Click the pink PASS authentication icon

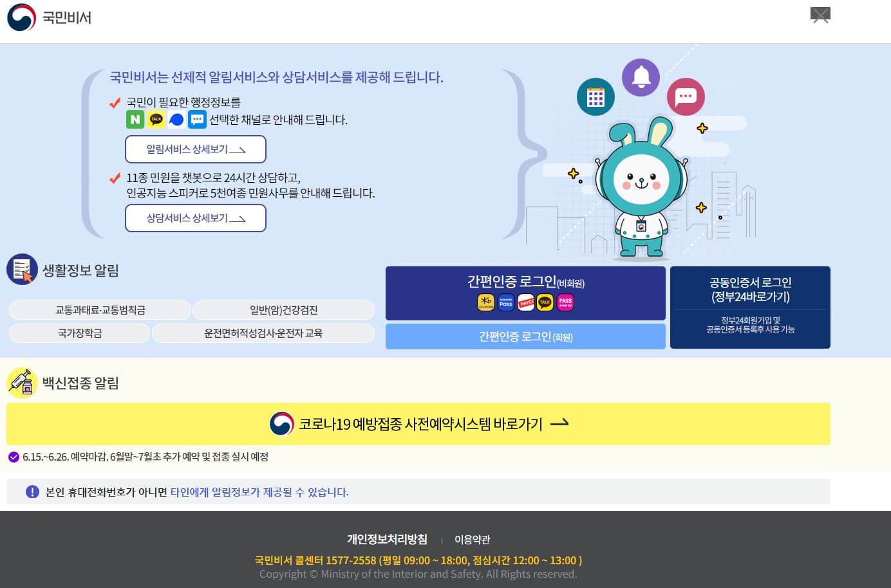[x=565, y=302]
